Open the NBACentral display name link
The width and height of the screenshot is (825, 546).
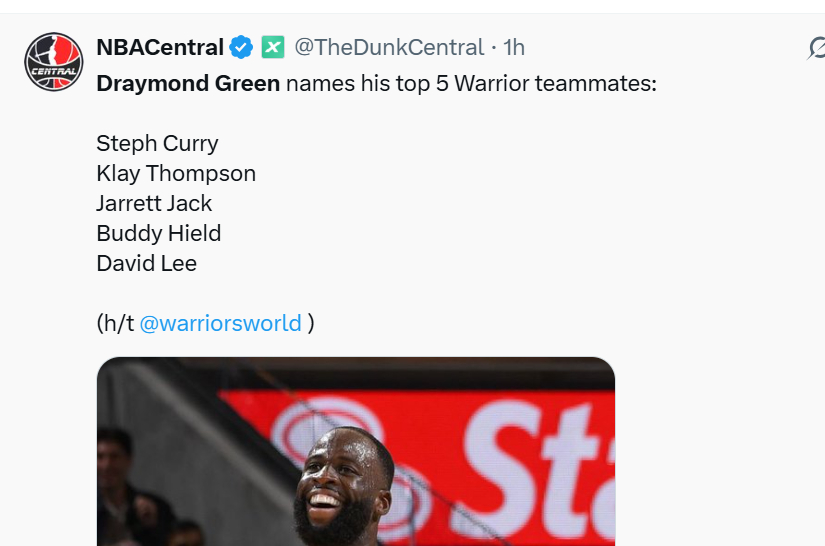tap(160, 47)
